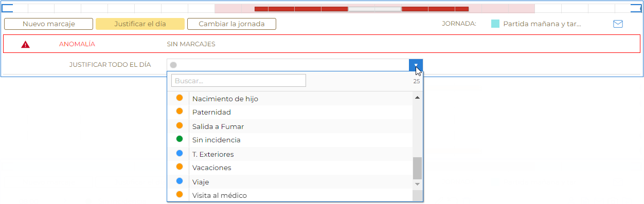Click scrollbar down arrow in list
This screenshot has width=644, height=204.
[417, 184]
